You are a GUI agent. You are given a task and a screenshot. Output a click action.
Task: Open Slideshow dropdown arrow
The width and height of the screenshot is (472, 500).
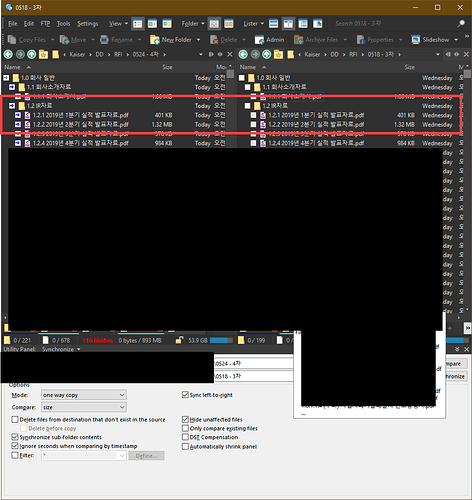(456, 40)
